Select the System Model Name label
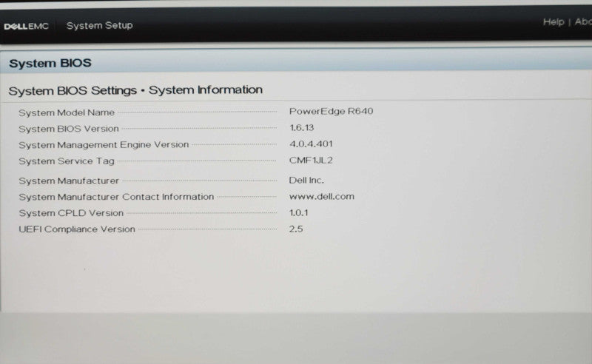This screenshot has width=592, height=364. (67, 112)
